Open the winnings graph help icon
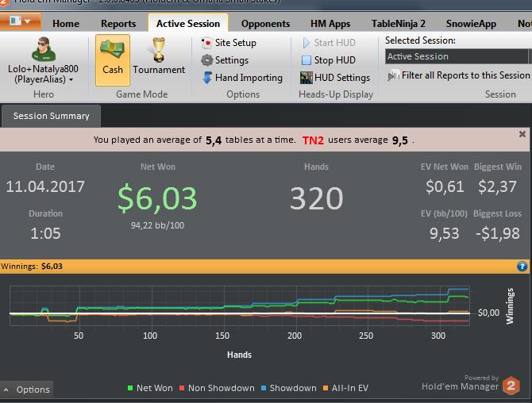Viewport: 532px width, 403px height. 522,267
